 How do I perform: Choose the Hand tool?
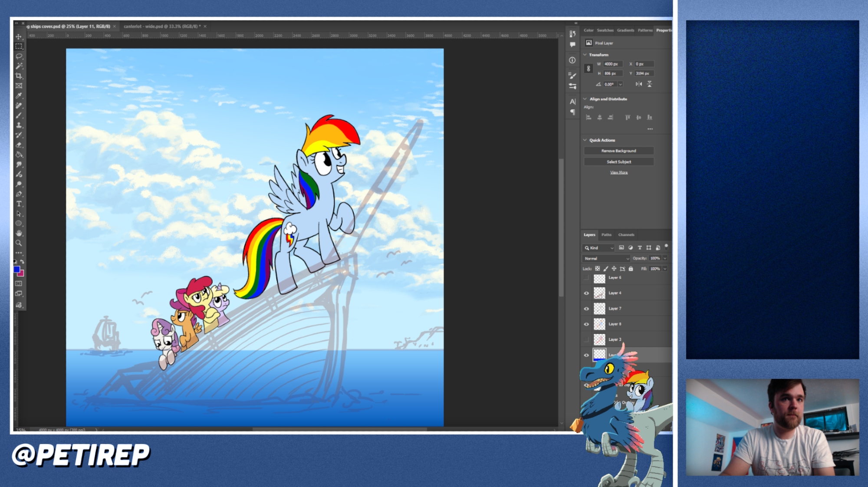point(19,233)
